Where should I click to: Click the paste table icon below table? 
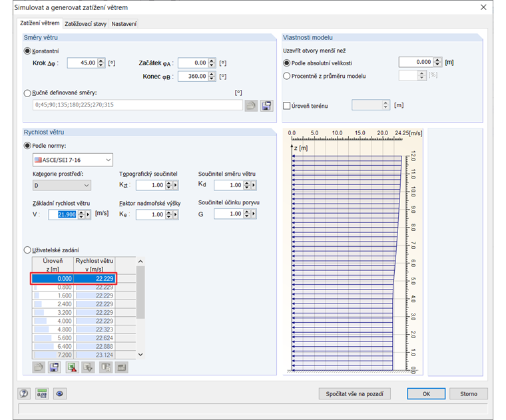pyautogui.click(x=105, y=367)
